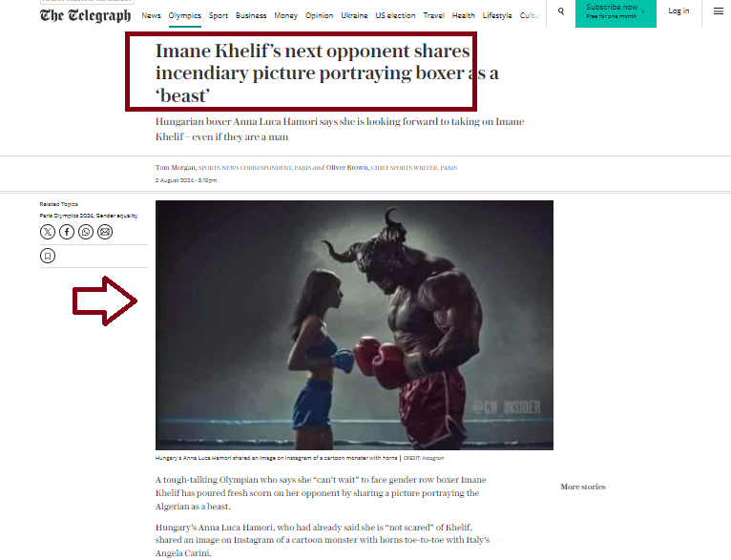Open Paris Olympics 2024 topic link

point(66,216)
